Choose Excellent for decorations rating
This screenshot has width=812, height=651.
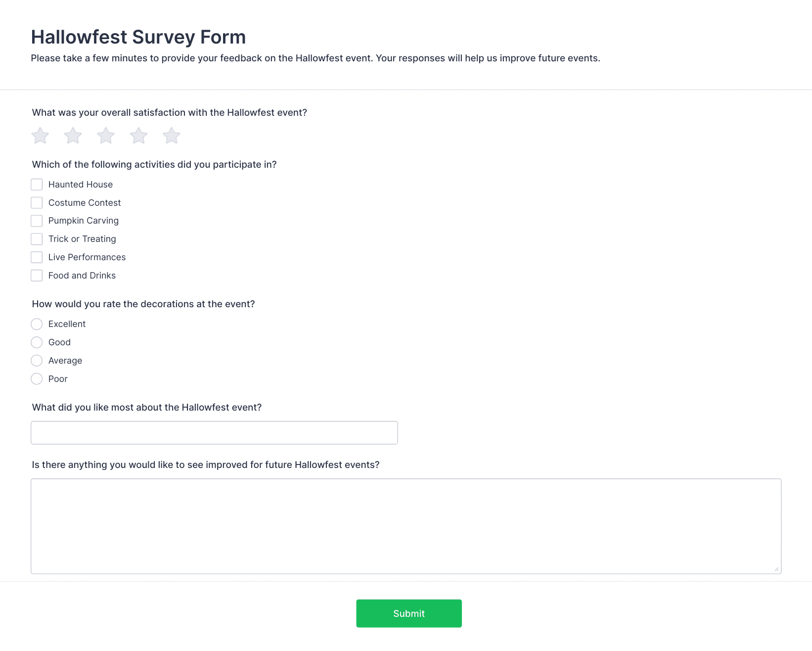(x=37, y=324)
